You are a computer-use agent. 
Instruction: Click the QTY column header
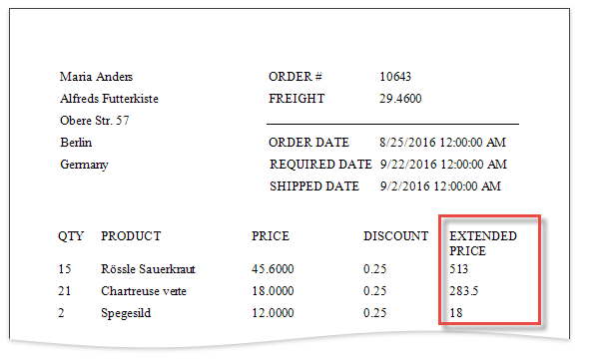click(71, 236)
